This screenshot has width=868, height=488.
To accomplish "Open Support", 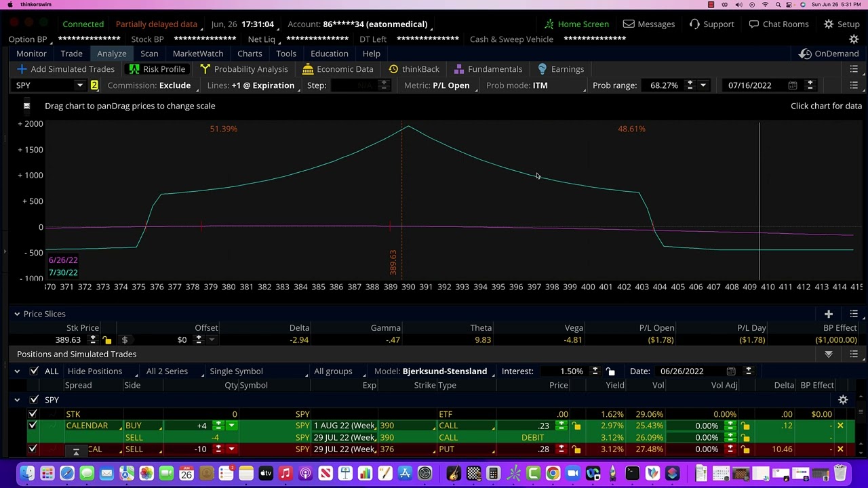I will pyautogui.click(x=711, y=24).
